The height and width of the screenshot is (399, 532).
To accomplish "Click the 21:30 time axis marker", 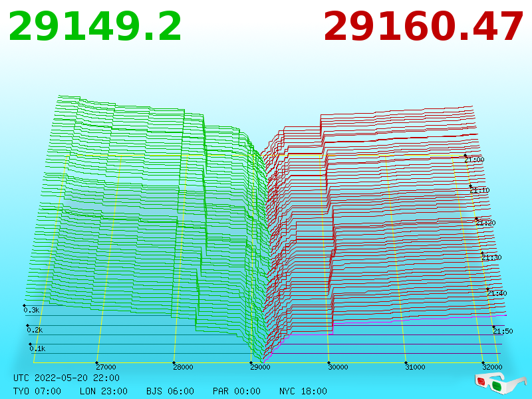I will [x=491, y=257].
